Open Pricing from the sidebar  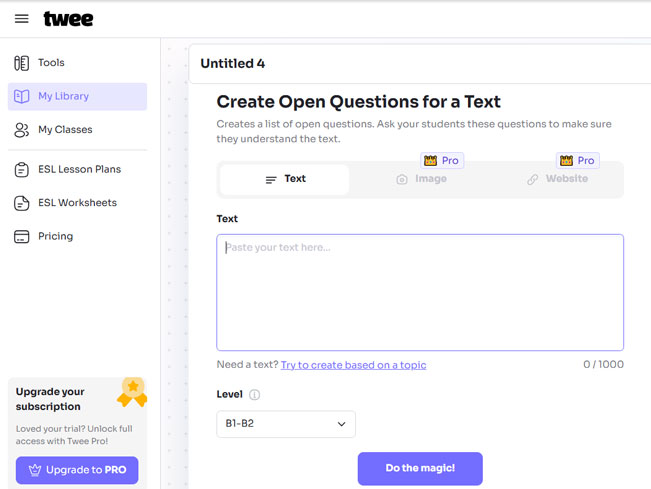[55, 237]
